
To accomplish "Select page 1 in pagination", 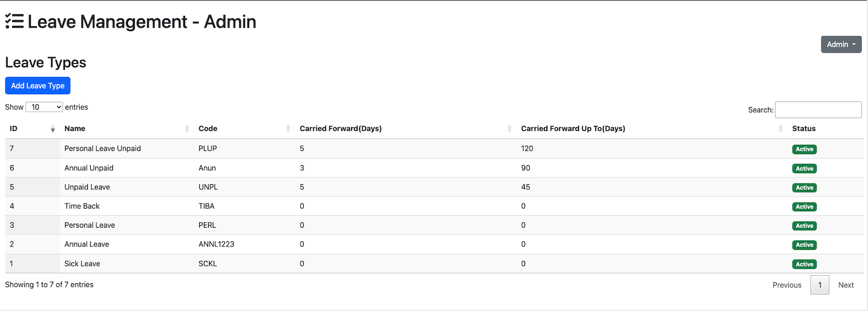I will point(820,285).
